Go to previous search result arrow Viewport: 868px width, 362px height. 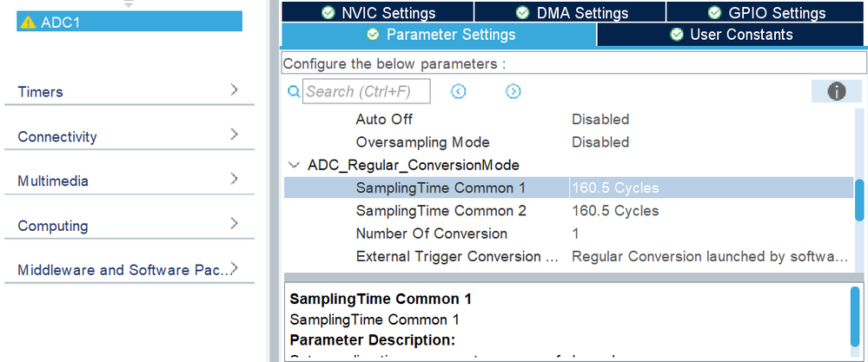(x=459, y=91)
